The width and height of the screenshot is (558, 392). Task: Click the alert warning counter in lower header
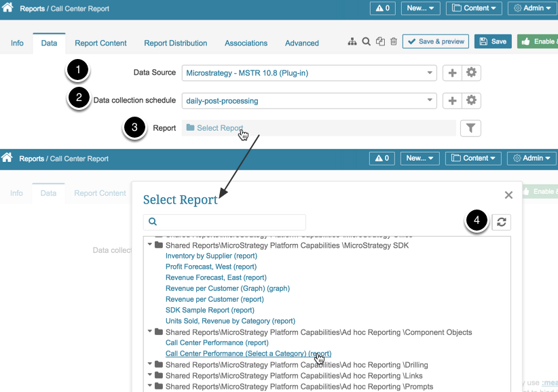pyautogui.click(x=382, y=158)
